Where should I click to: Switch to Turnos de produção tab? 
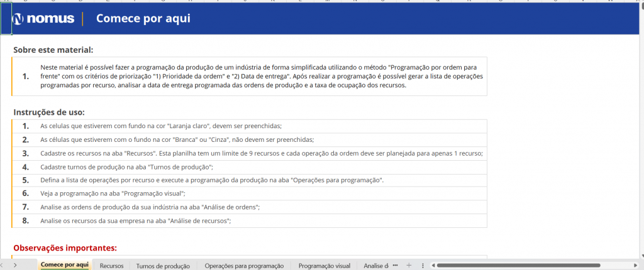coord(163,266)
